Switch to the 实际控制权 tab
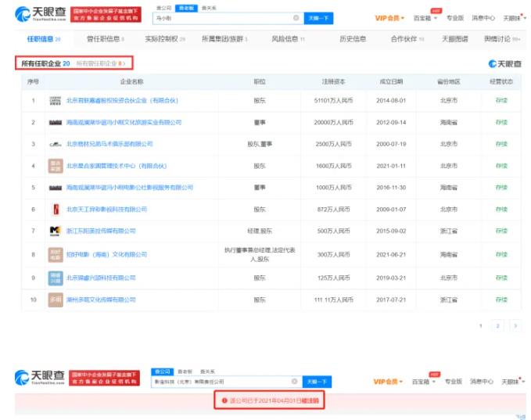531x420 pixels. pos(165,39)
